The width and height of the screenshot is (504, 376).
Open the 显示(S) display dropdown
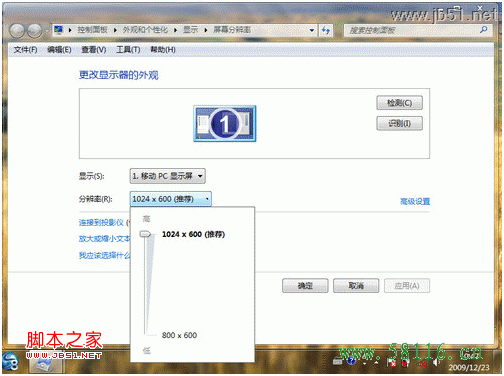point(167,176)
